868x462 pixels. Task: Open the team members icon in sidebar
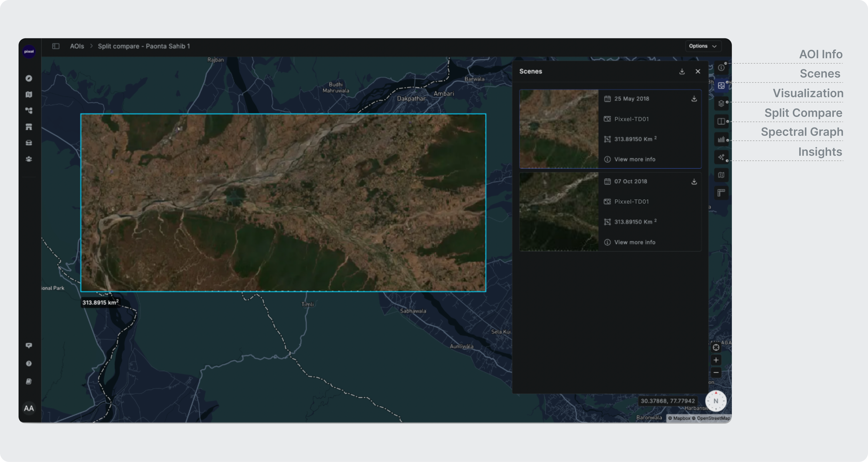[x=29, y=159]
